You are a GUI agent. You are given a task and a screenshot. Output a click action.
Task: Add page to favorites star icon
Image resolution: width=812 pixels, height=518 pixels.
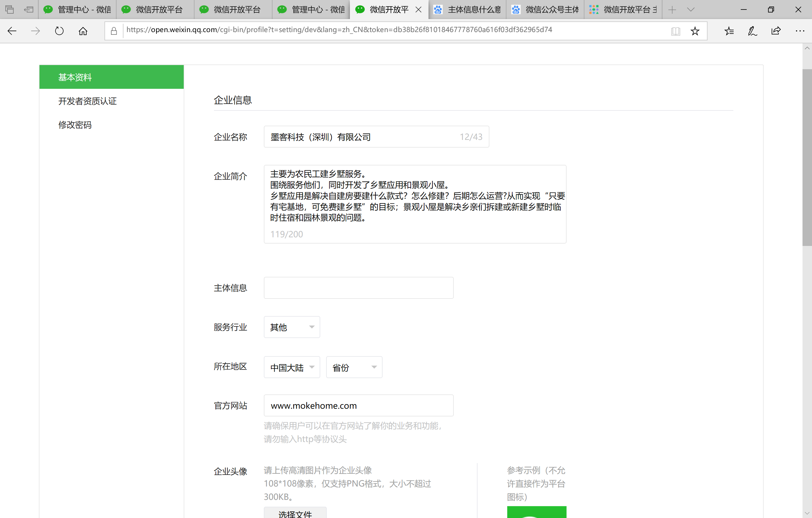pos(695,31)
